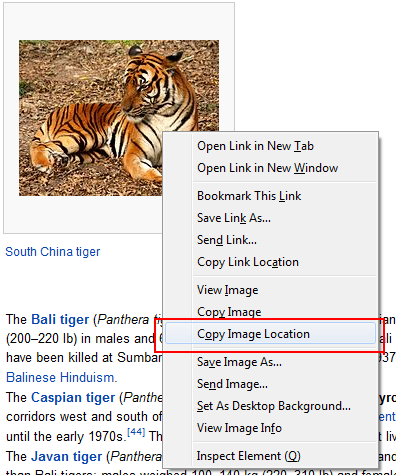Pick Bookmark This Link from menu
The width and height of the screenshot is (396, 475).
coord(270,196)
